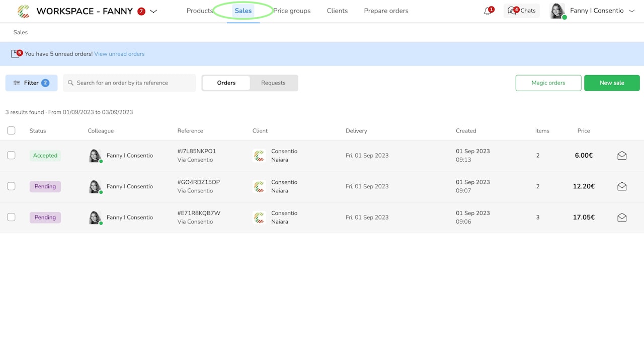Go to the Products tab

point(199,11)
